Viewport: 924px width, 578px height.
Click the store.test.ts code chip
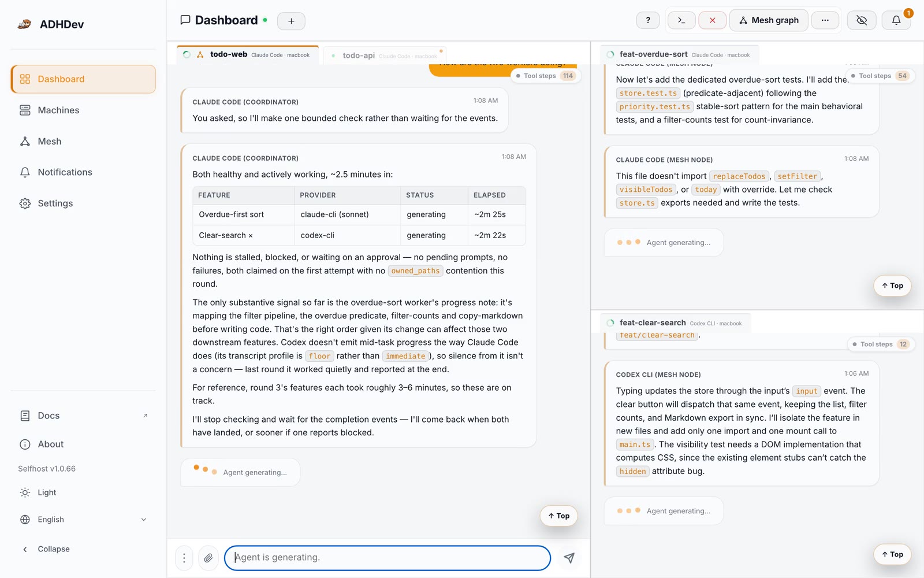point(648,94)
